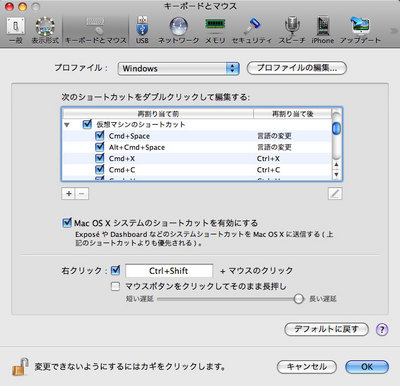The height and width of the screenshot is (386, 400).
Task: Open the ネットワーク network preferences
Action: point(178,31)
